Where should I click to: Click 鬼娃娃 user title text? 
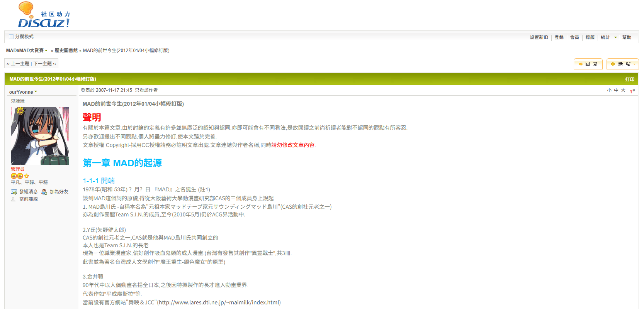click(x=18, y=101)
